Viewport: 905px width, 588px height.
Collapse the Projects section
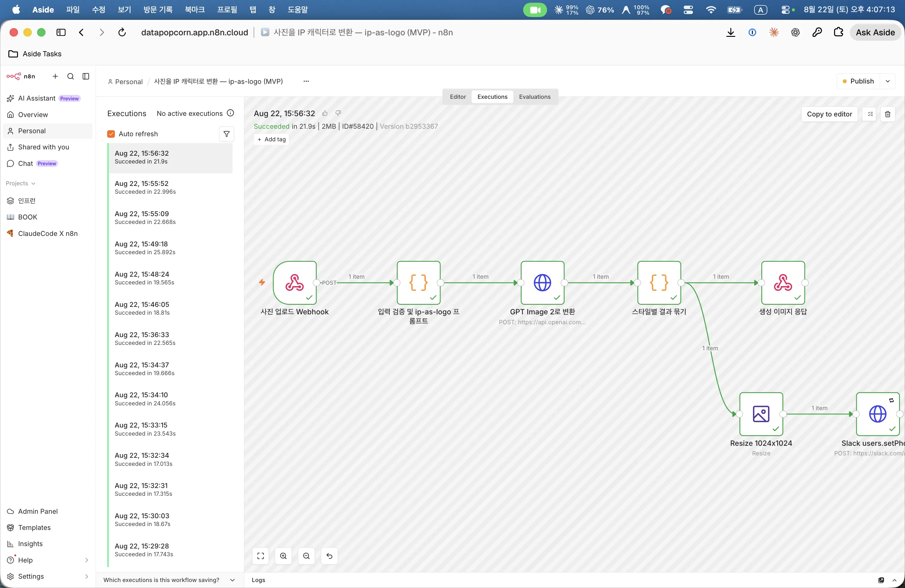[21, 183]
